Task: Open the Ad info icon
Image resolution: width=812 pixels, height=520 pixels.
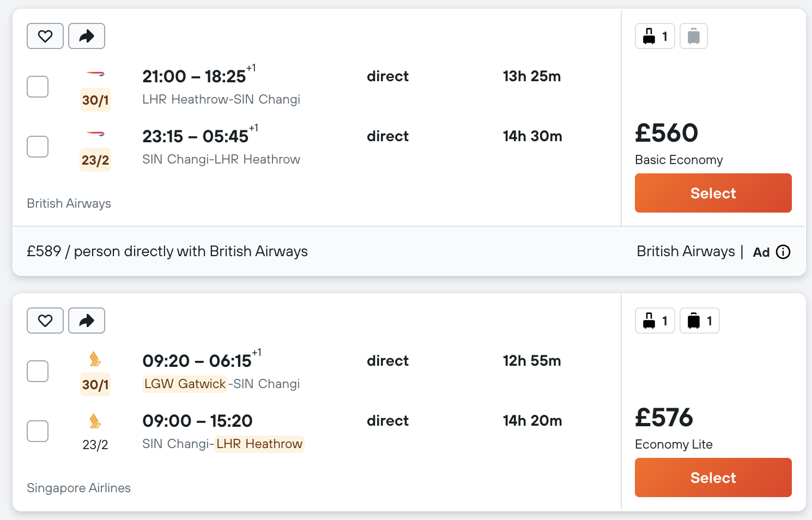Action: point(783,252)
